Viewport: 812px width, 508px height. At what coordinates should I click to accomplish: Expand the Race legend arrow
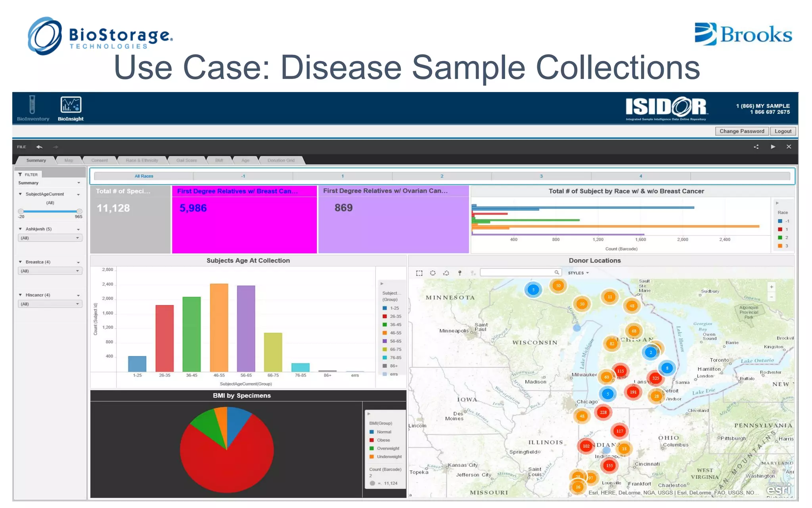[777, 203]
